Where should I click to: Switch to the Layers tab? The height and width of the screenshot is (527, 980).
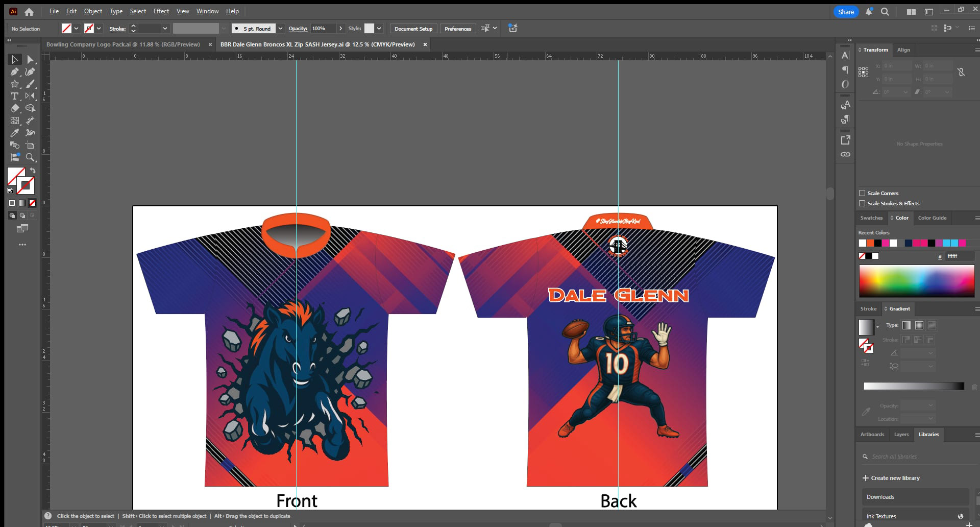click(901, 435)
